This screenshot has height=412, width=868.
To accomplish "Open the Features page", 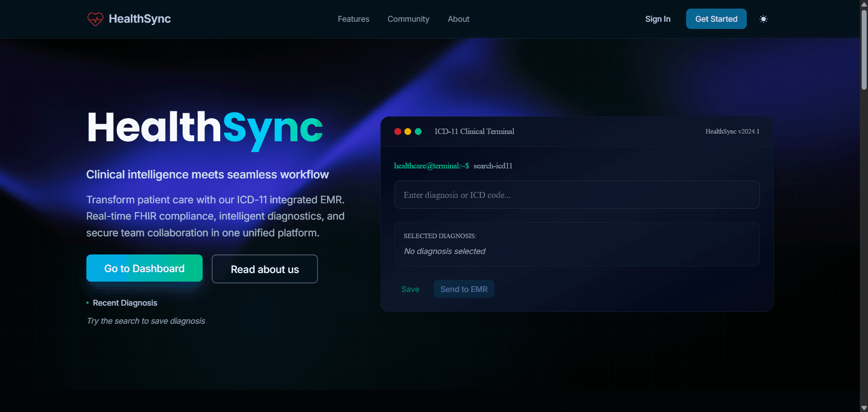I will 353,19.
